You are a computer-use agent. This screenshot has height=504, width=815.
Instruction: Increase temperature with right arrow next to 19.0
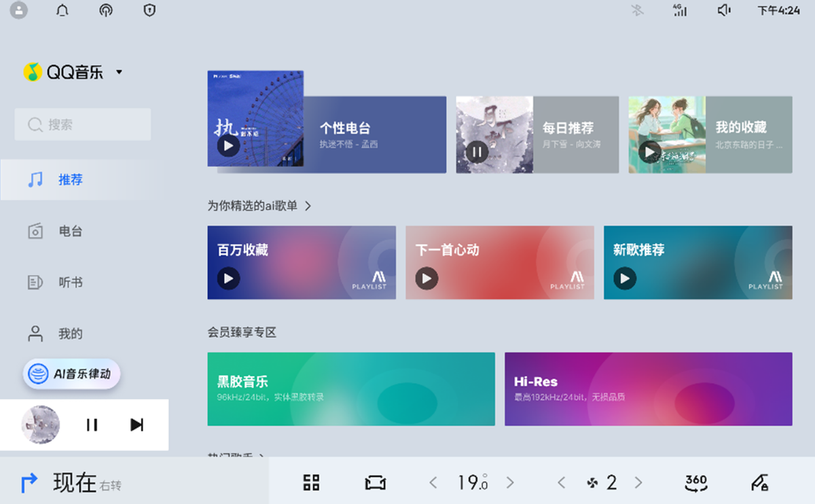[510, 482]
